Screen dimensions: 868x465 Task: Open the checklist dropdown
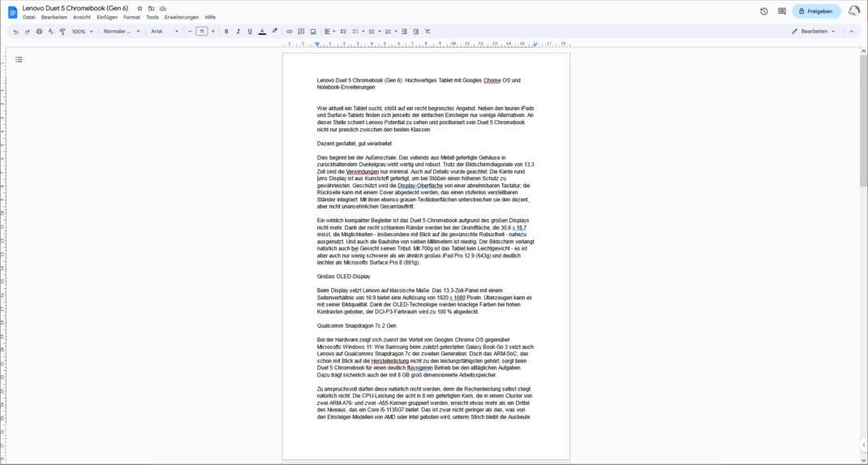click(x=359, y=32)
